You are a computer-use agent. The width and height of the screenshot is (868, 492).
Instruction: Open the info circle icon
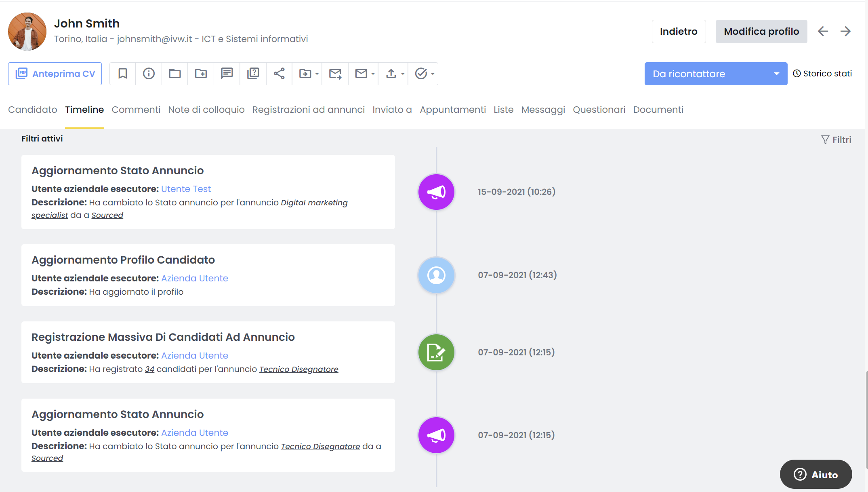click(x=149, y=74)
